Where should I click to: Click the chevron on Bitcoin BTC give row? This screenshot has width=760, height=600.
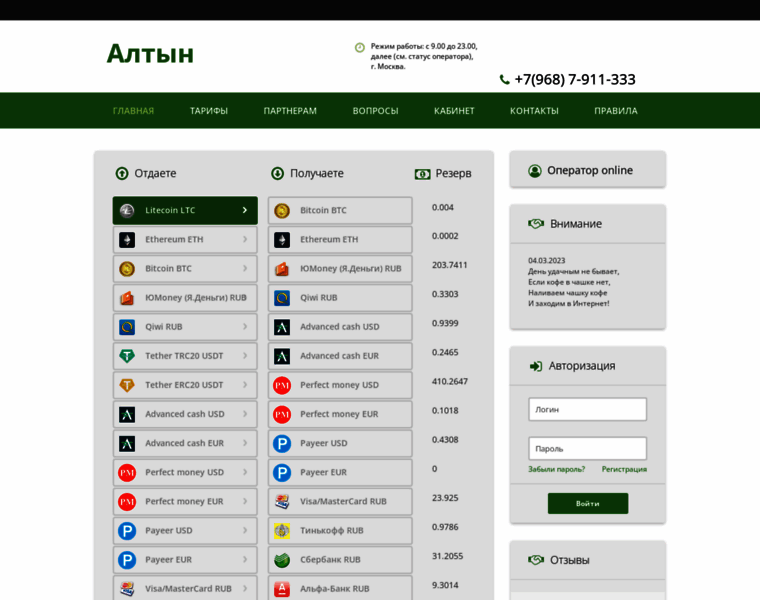point(245,268)
